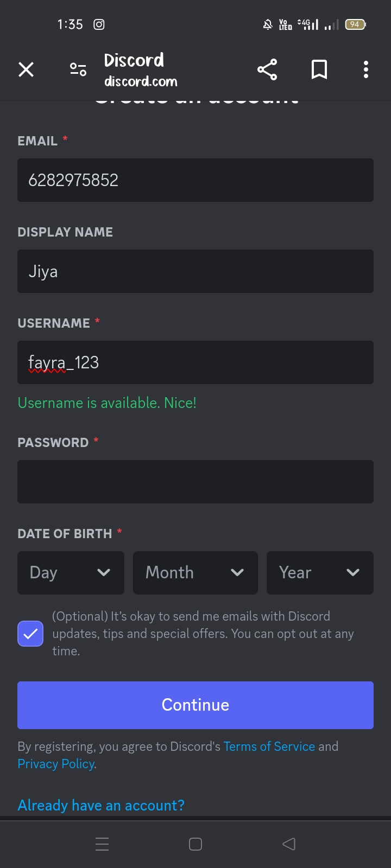Close the in-app browser with X icon
391x868 pixels.
click(x=26, y=69)
